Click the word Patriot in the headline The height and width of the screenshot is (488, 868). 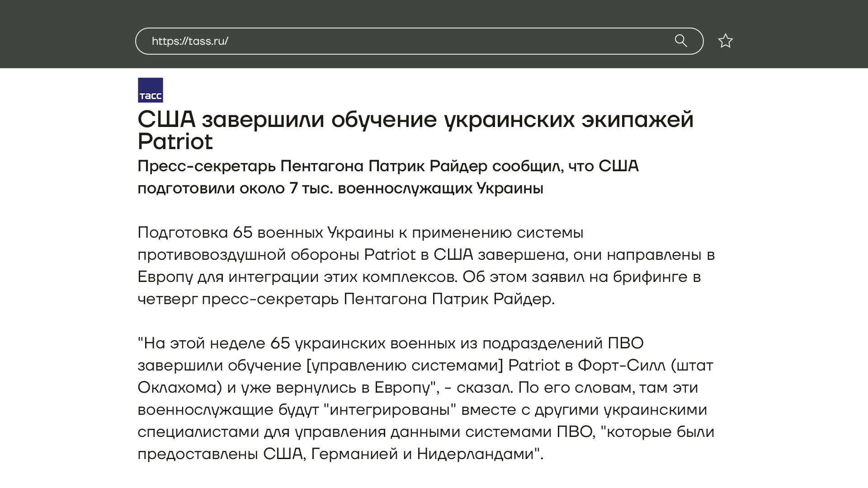[175, 142]
